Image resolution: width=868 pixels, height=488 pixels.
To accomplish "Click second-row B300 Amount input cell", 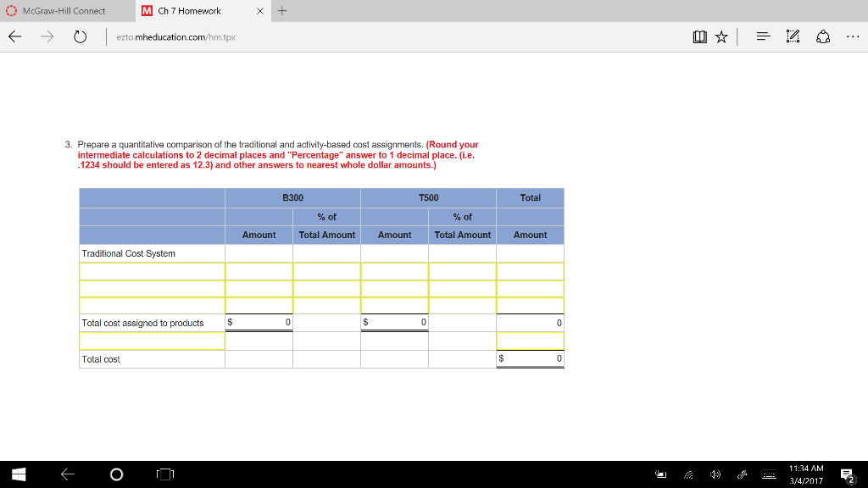I will tap(259, 288).
